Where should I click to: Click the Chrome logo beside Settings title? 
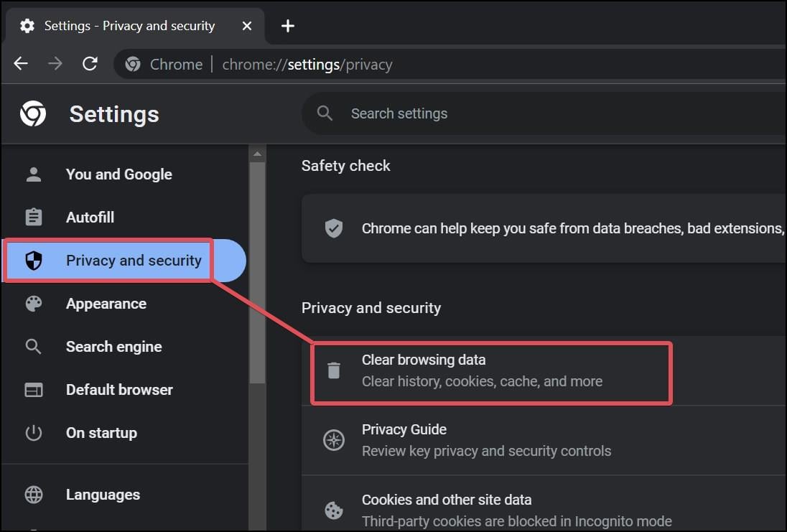point(33,113)
